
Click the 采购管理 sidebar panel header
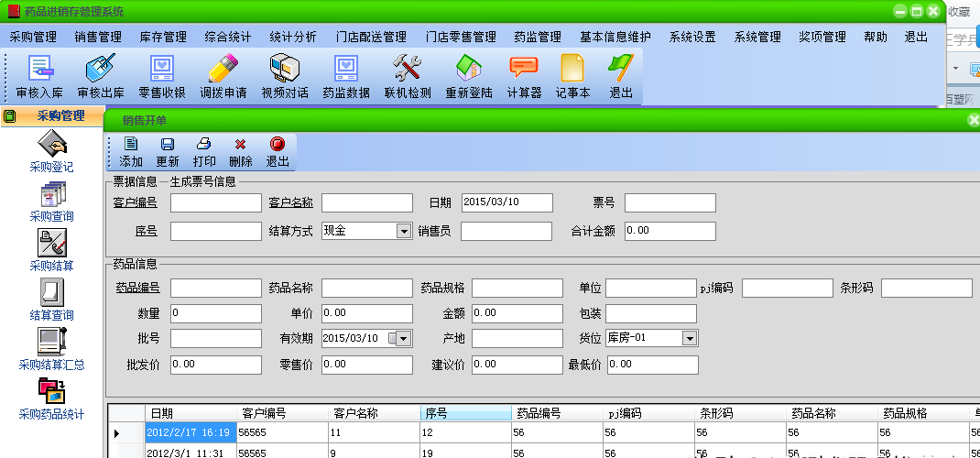(x=52, y=116)
